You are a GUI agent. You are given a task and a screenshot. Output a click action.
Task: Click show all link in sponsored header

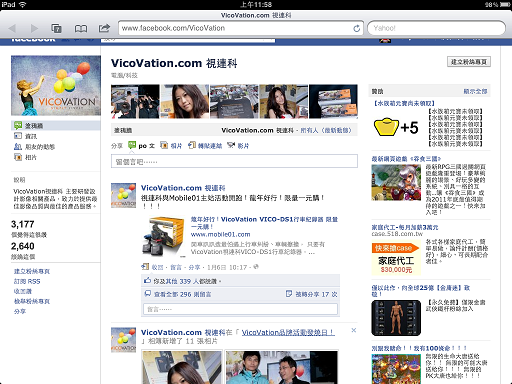pos(475,91)
